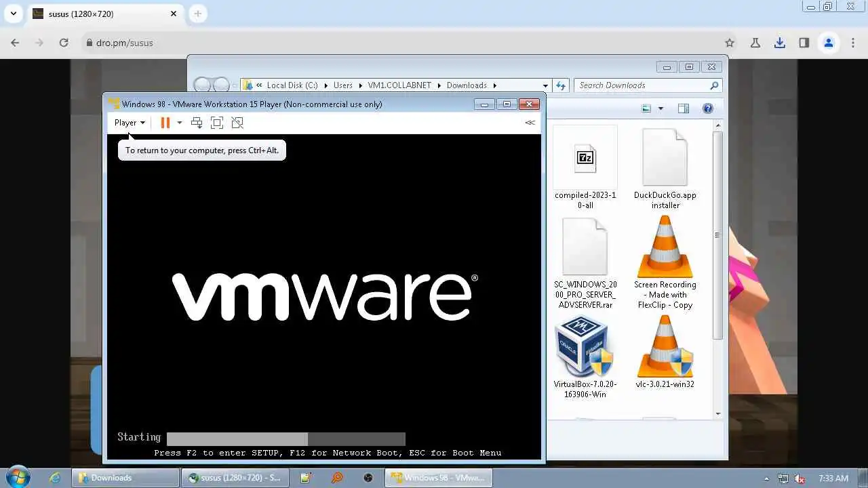Open the browser downloads button

click(780, 43)
